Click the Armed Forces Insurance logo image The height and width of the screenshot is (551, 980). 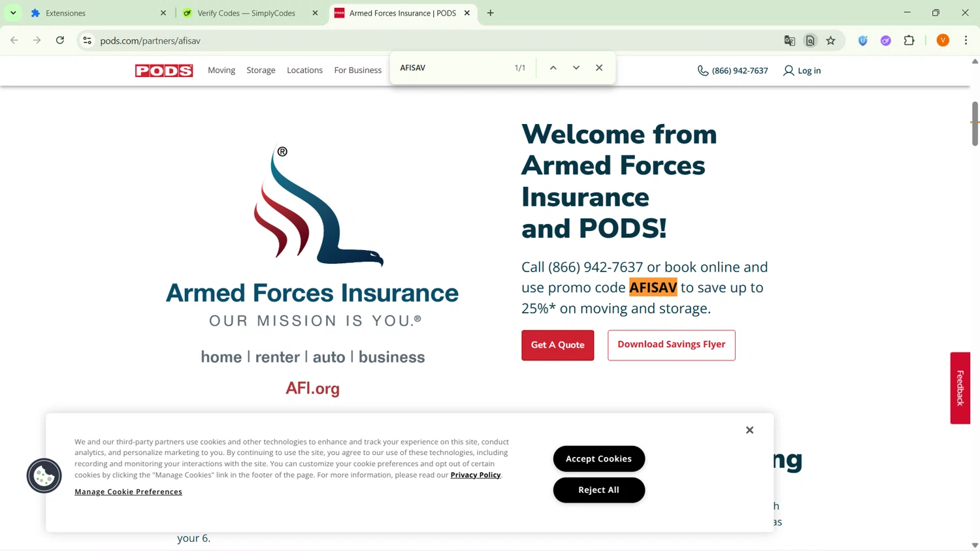pyautogui.click(x=312, y=271)
